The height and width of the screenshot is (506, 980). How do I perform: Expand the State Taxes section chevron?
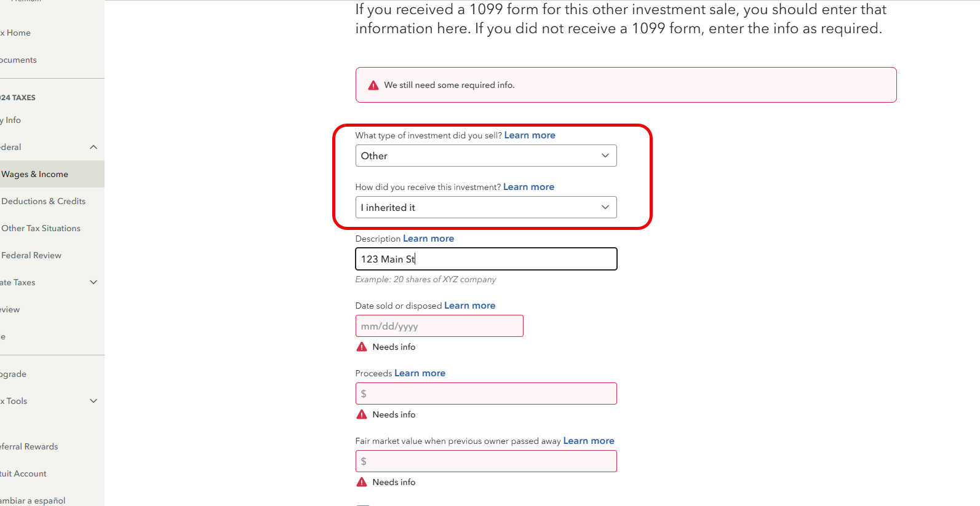(94, 282)
